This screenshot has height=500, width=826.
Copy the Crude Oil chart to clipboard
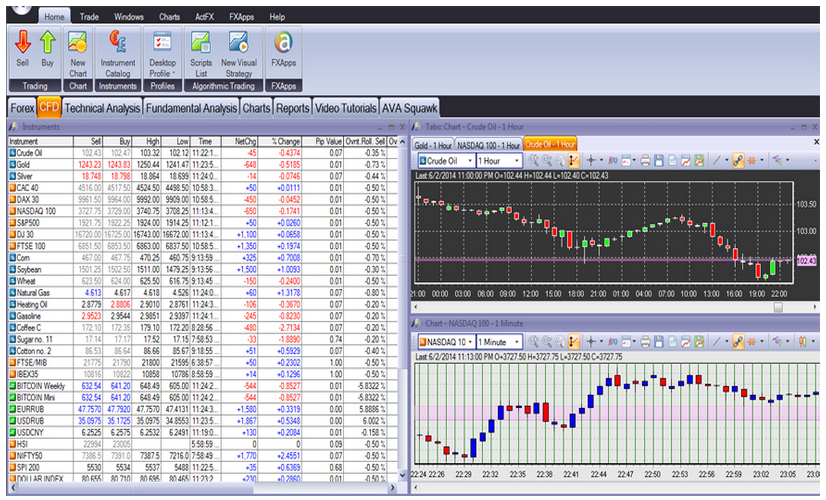click(672, 161)
